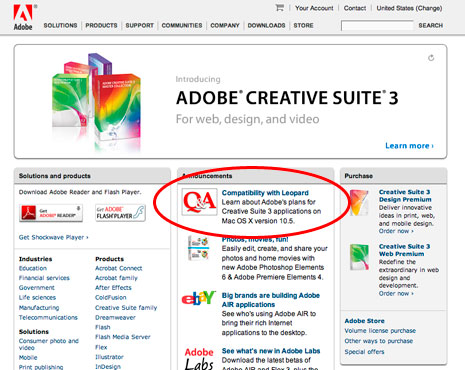The image size is (465, 370).
Task: Click Order now under Design Premium
Action: [x=396, y=231]
